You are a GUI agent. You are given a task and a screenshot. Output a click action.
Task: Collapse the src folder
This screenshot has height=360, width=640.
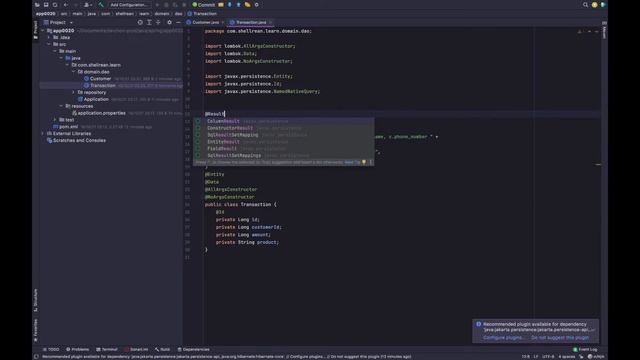click(49, 44)
